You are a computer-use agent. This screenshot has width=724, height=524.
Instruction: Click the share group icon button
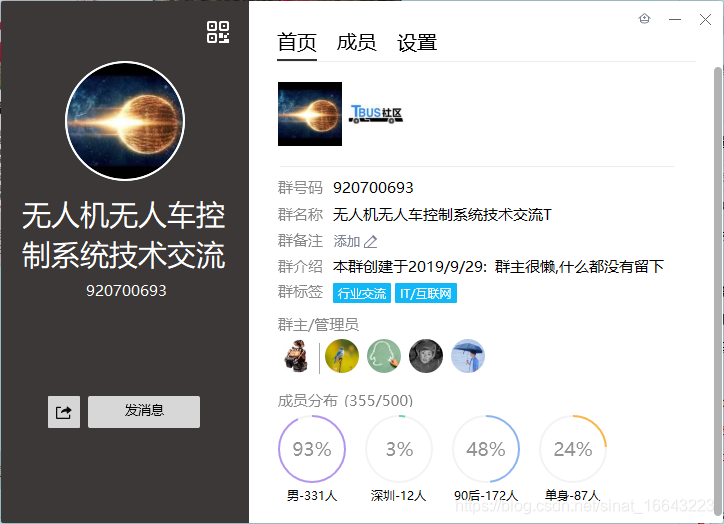pyautogui.click(x=64, y=411)
